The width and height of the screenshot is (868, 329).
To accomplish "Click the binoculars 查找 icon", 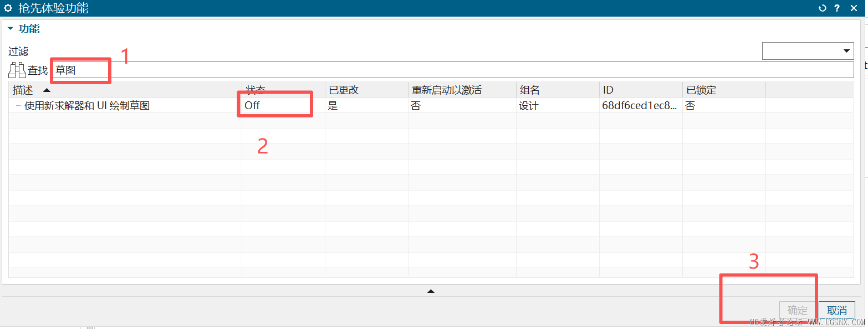I will pos(17,70).
